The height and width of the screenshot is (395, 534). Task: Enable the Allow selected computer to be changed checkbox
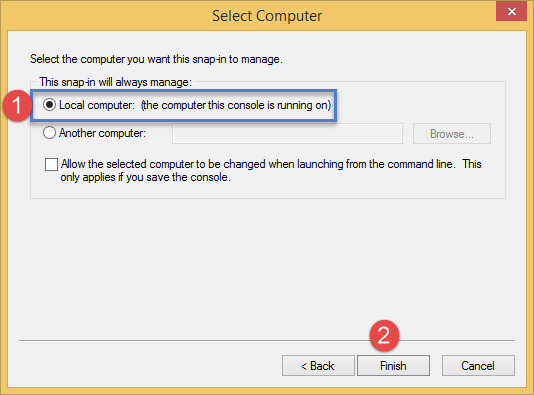click(x=51, y=164)
